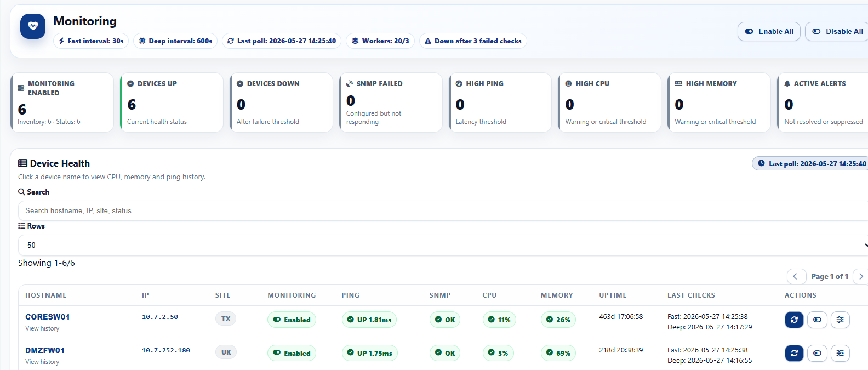Click the Page 1 of 1 label
The height and width of the screenshot is (370, 868).
pos(830,276)
